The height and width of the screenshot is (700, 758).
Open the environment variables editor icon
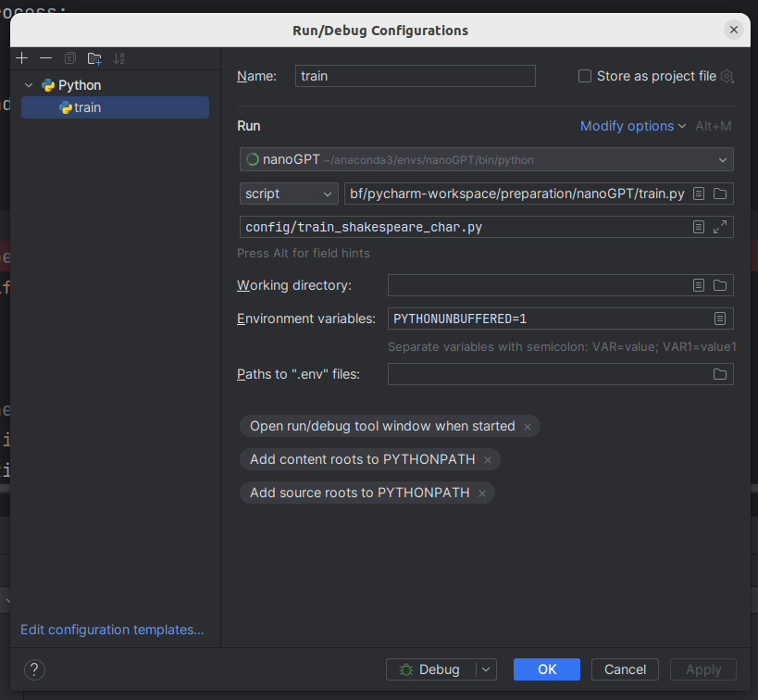coord(719,319)
